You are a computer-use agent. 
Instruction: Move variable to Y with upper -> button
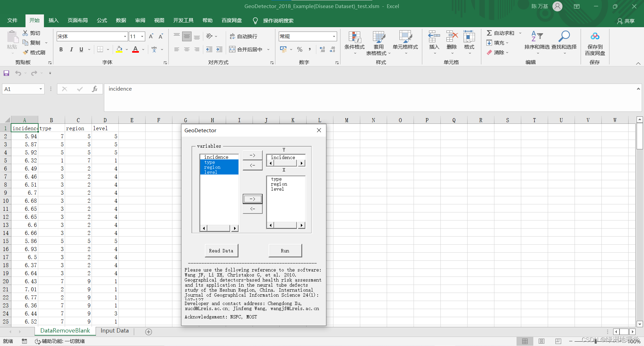click(x=253, y=155)
